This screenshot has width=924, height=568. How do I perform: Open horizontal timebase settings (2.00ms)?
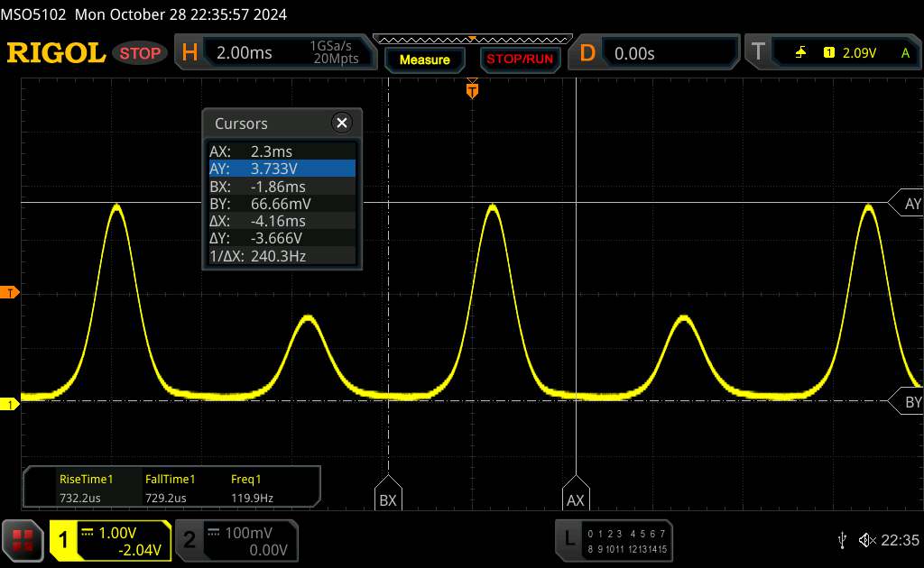pos(272,53)
